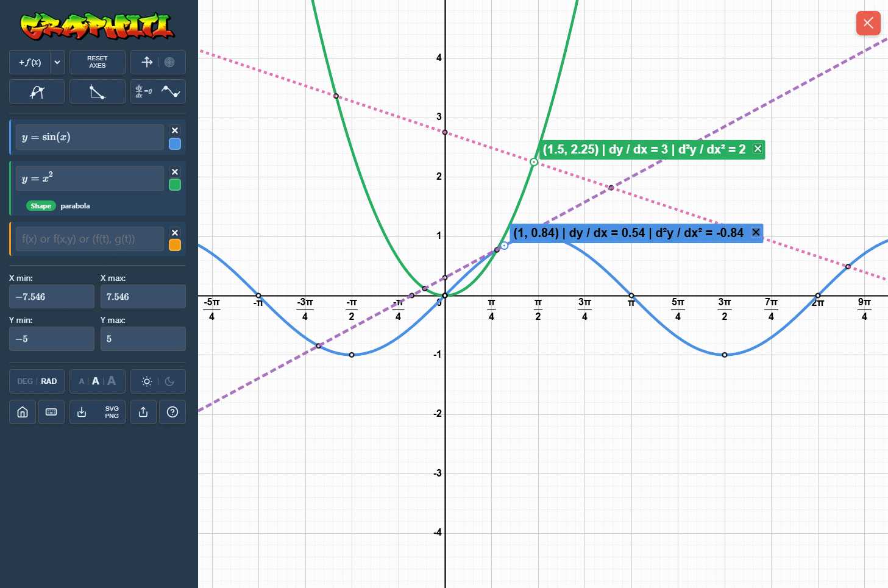
Task: Go to home with house icon
Action: tap(23, 412)
